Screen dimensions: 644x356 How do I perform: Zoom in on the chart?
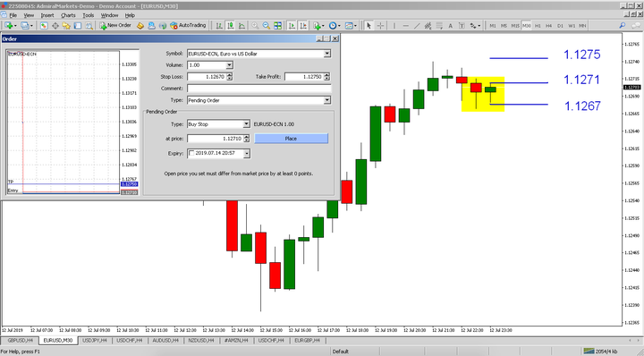pyautogui.click(x=255, y=25)
